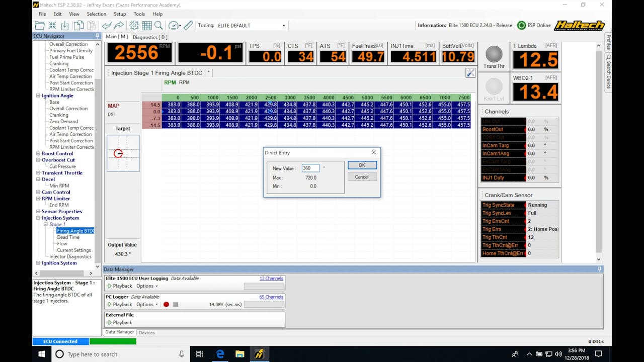Click the open file folder icon
The height and width of the screenshot is (362, 644).
coord(40,26)
